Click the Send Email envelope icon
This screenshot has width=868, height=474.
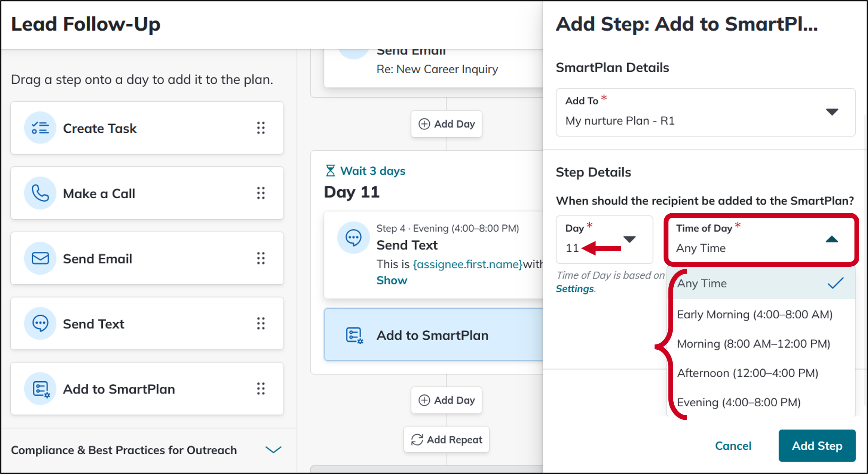point(40,258)
